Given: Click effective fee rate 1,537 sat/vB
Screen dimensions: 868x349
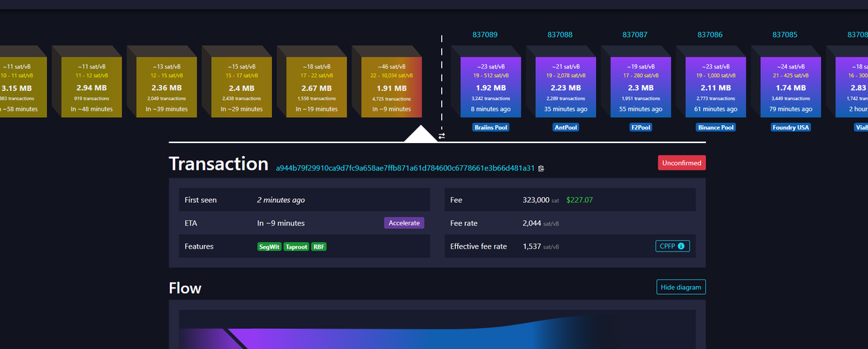Looking at the screenshot, I should (542, 246).
